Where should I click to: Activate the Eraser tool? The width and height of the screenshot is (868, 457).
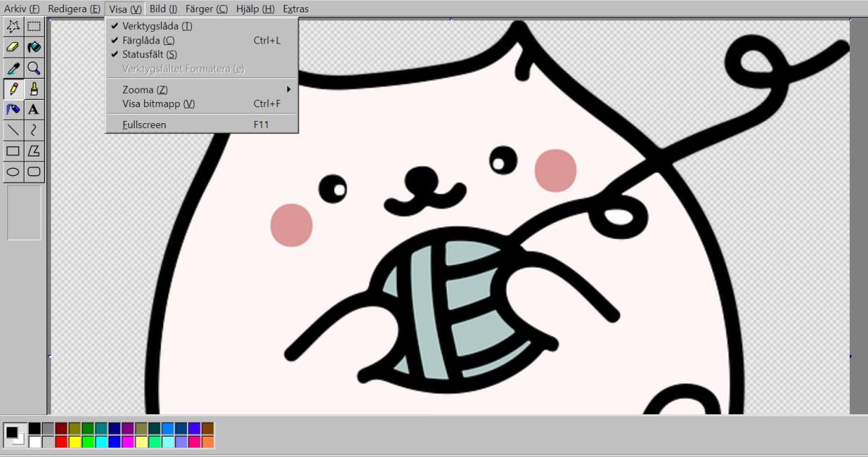click(12, 47)
